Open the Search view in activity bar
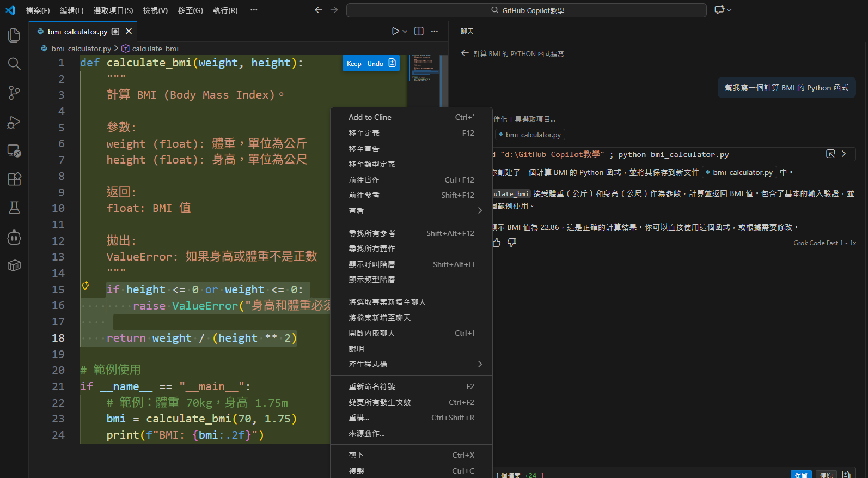868x478 pixels. pos(14,64)
